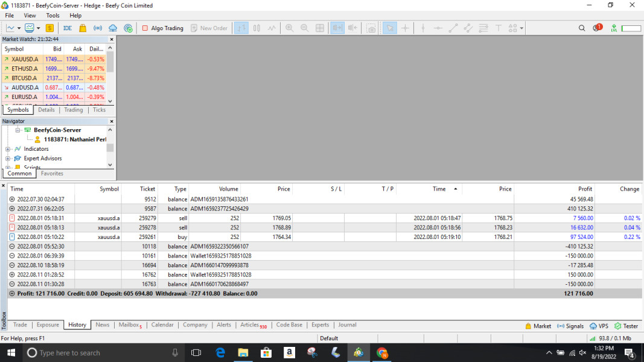Viewport: 644px width, 362px height.
Task: Open the MetaEditor IDE from toolbar
Action: [x=67, y=28]
